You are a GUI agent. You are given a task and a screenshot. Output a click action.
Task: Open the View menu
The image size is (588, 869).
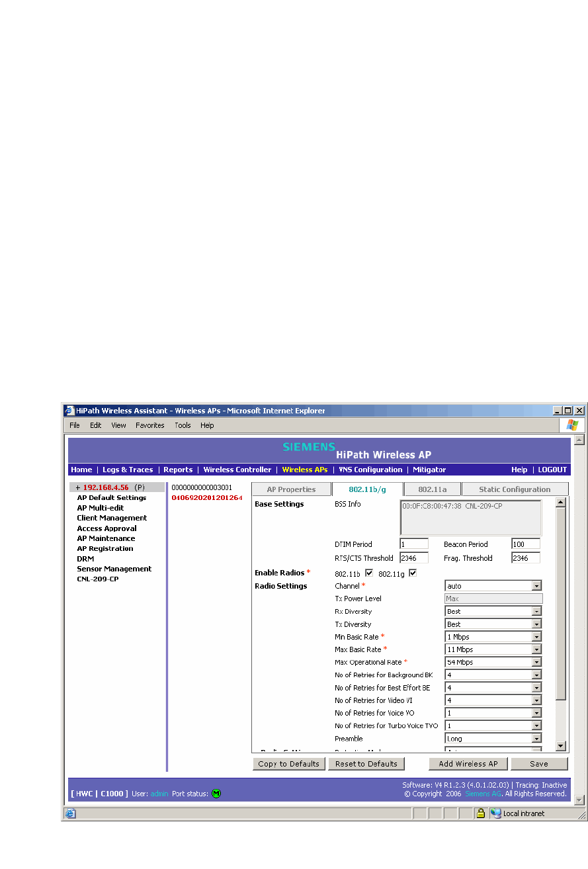click(118, 425)
